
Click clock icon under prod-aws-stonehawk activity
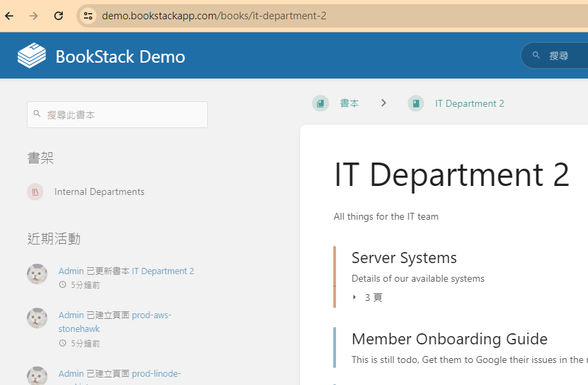(63, 344)
